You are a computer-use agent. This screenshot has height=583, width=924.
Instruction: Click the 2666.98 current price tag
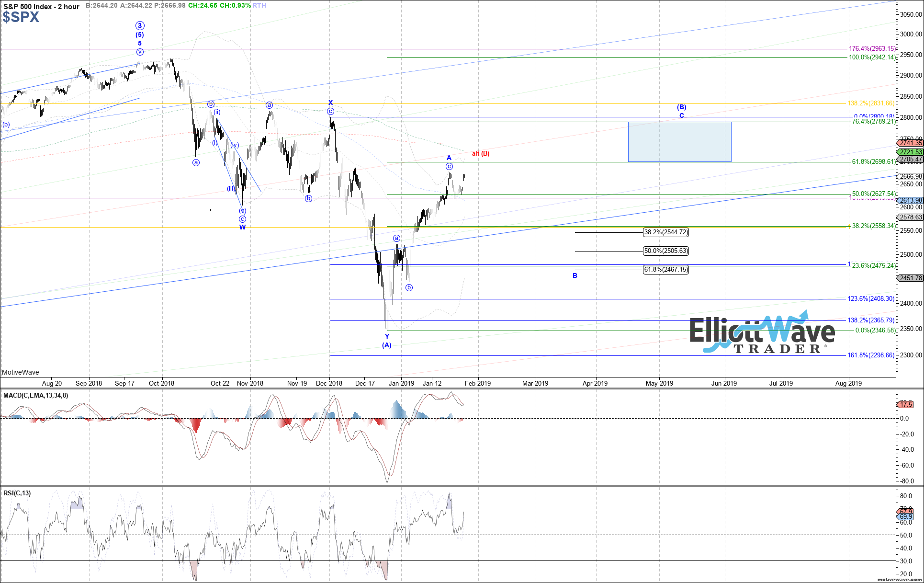click(910, 176)
